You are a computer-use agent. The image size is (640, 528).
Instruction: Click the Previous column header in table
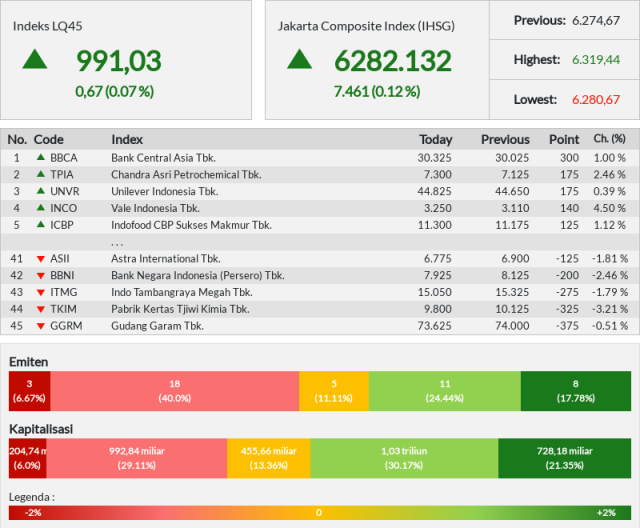[505, 140]
